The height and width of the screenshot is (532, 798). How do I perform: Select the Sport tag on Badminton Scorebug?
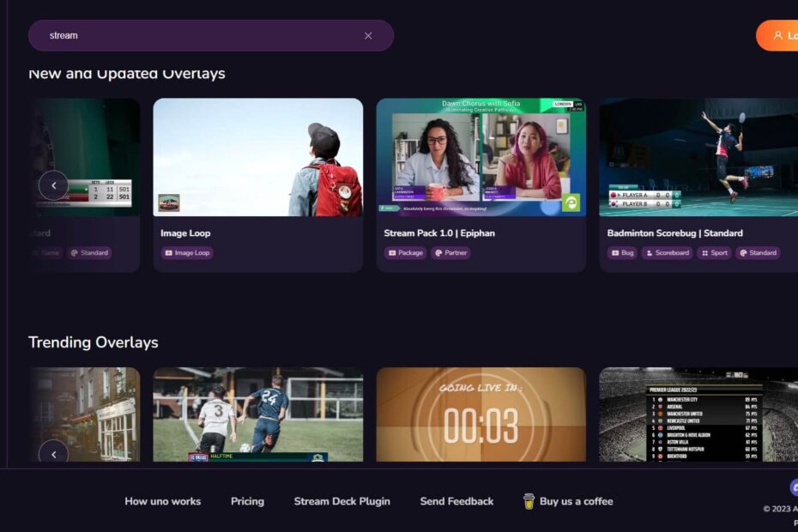point(714,253)
